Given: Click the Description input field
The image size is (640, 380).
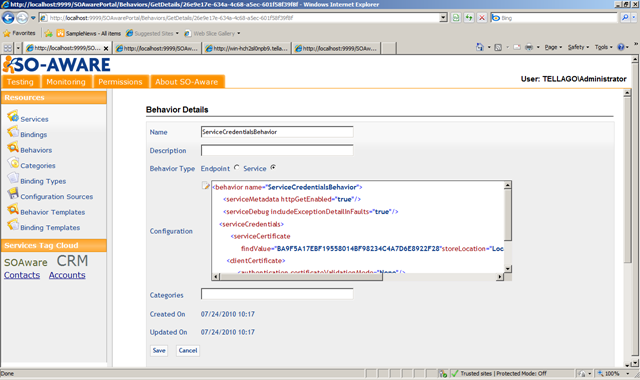Looking at the screenshot, I should point(277,150).
